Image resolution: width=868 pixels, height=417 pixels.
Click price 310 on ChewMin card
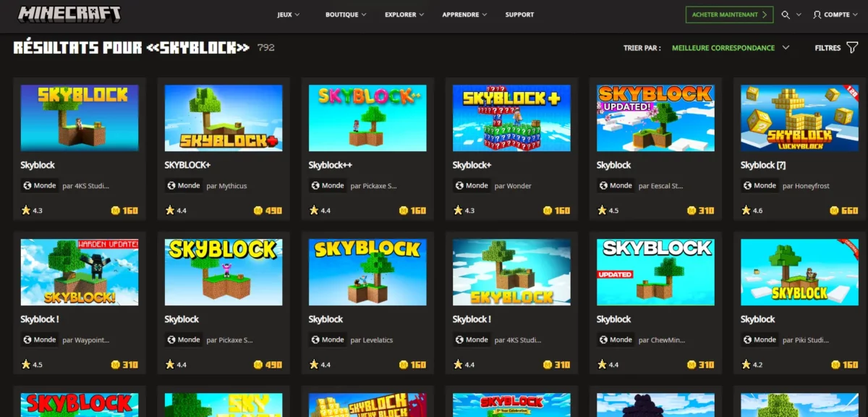pos(706,365)
